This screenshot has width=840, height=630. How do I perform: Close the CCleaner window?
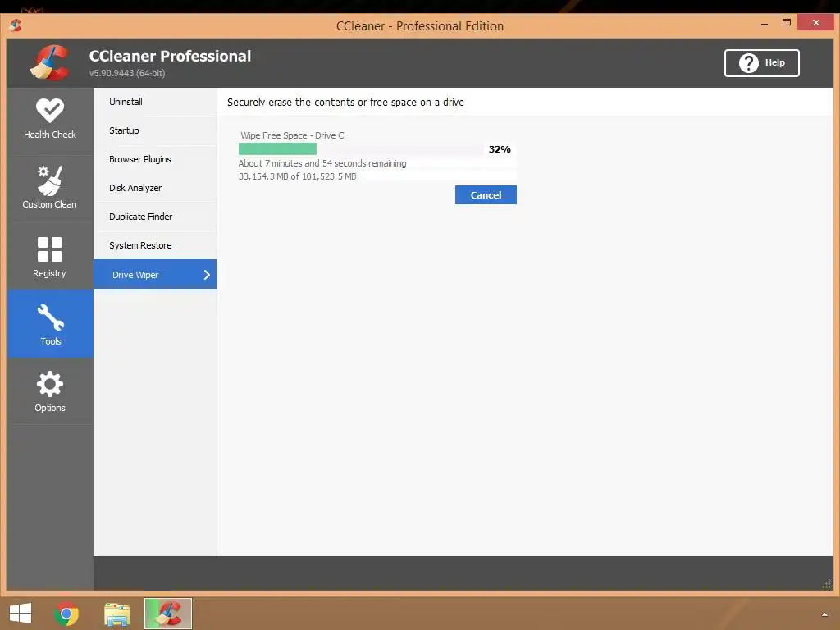tap(816, 22)
